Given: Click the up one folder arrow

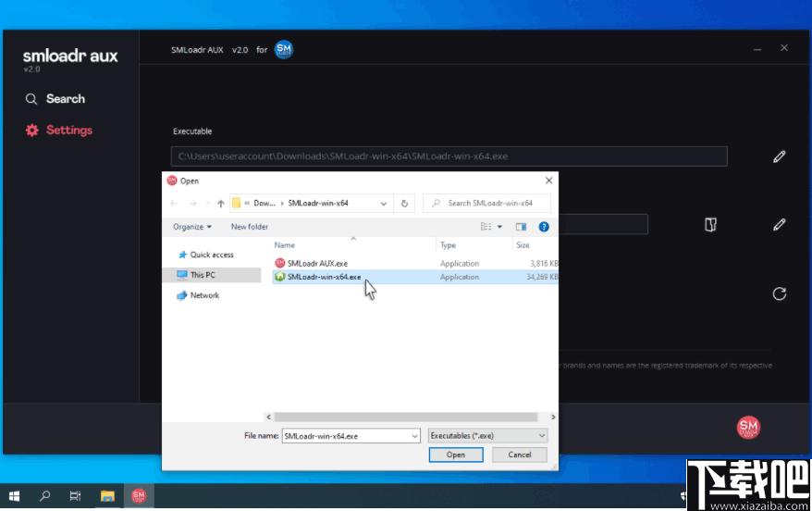Looking at the screenshot, I should 221,203.
